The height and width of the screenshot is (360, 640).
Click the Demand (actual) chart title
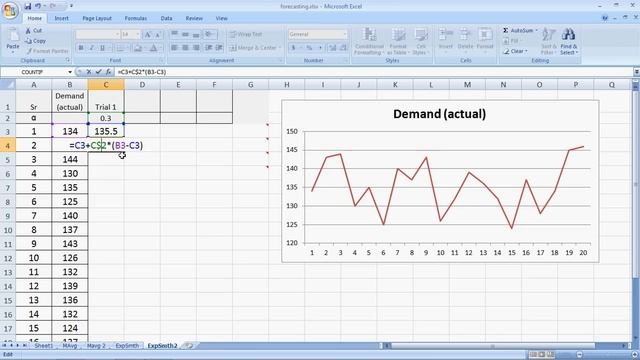click(x=439, y=114)
